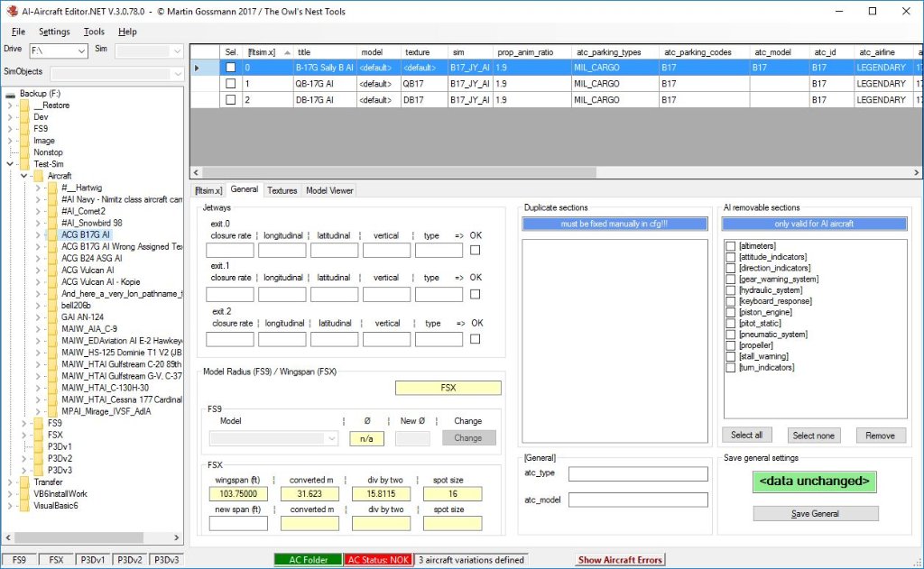Tick the Sel. checkbox for B-17G Sally B AI

230,68
